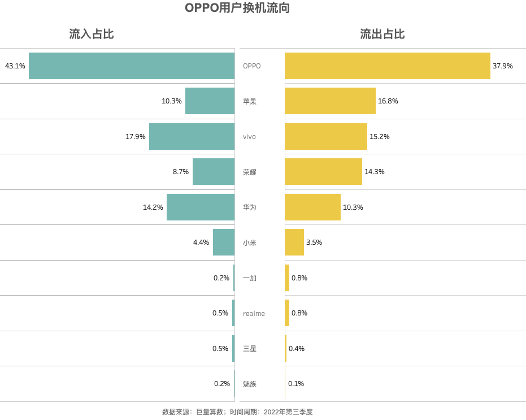Click the 15.2% vivo outflow label
The height and width of the screenshot is (420, 526).
point(380,137)
